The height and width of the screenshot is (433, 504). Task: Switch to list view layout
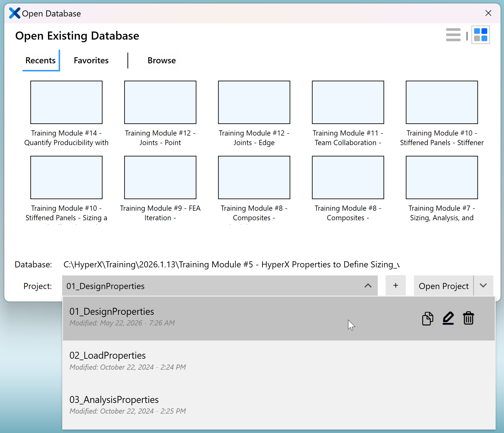click(453, 35)
